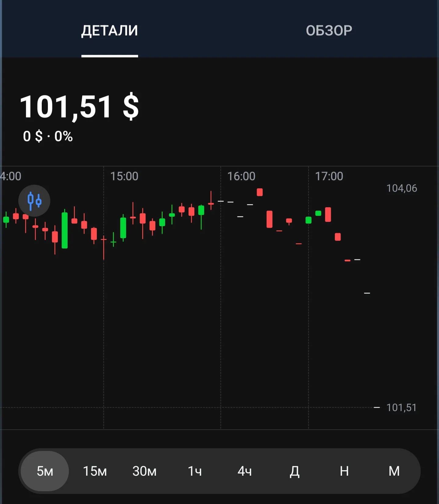Choose the М monthly timeframe
Viewport: 439px width, 504px height.
point(394,471)
